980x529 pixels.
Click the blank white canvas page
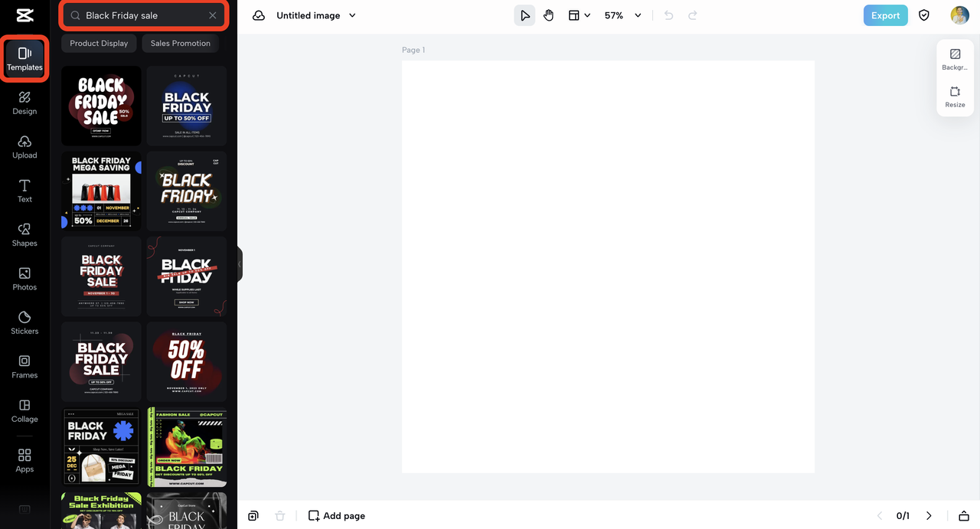tap(608, 266)
